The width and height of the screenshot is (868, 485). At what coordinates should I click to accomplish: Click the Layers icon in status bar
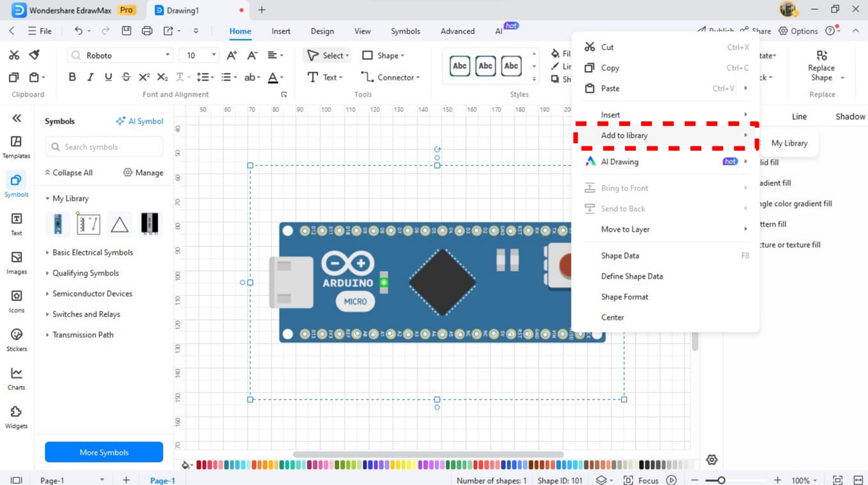[601, 480]
